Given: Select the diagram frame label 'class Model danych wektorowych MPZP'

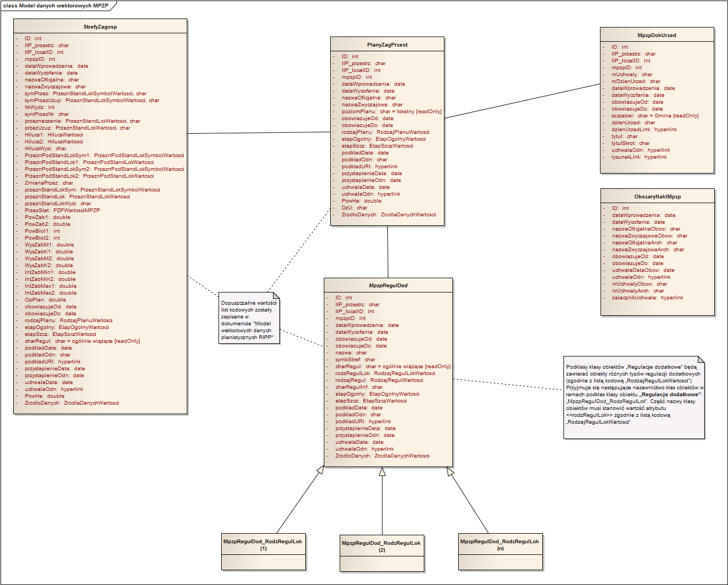Looking at the screenshot, I should pos(56,6).
